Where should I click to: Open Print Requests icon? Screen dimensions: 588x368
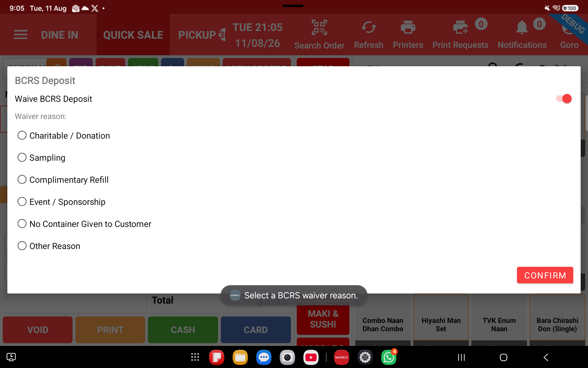click(x=460, y=28)
